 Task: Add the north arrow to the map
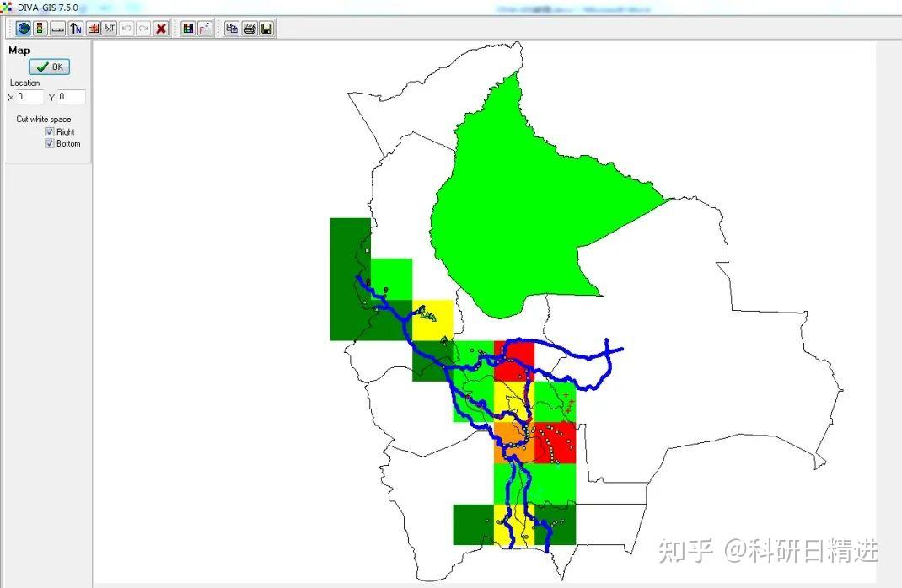75,28
